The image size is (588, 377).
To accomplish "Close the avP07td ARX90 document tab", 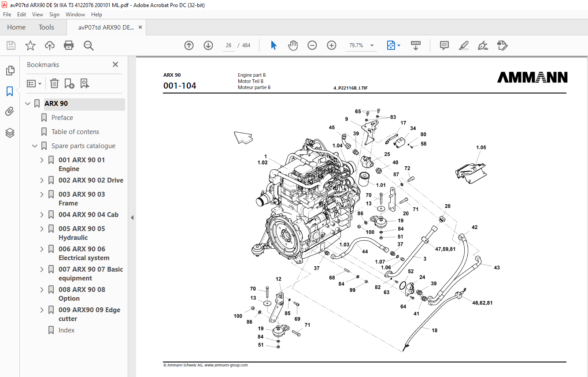I will 140,27.
